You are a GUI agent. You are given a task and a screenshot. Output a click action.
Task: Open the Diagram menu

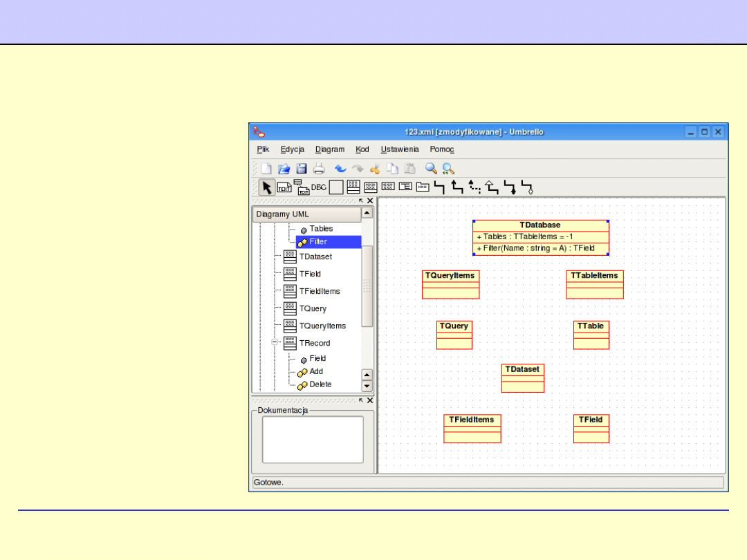click(329, 149)
